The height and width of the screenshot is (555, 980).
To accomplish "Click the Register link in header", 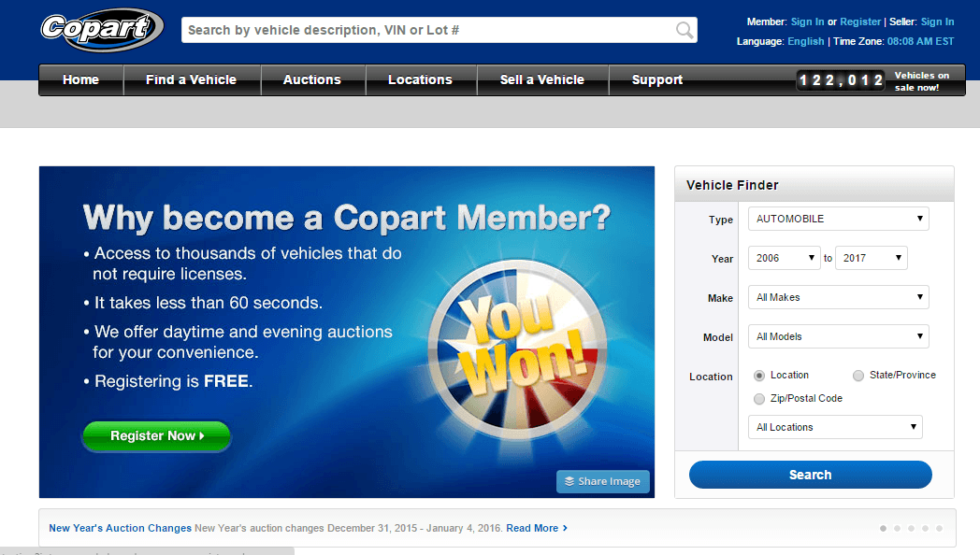I will click(x=860, y=21).
